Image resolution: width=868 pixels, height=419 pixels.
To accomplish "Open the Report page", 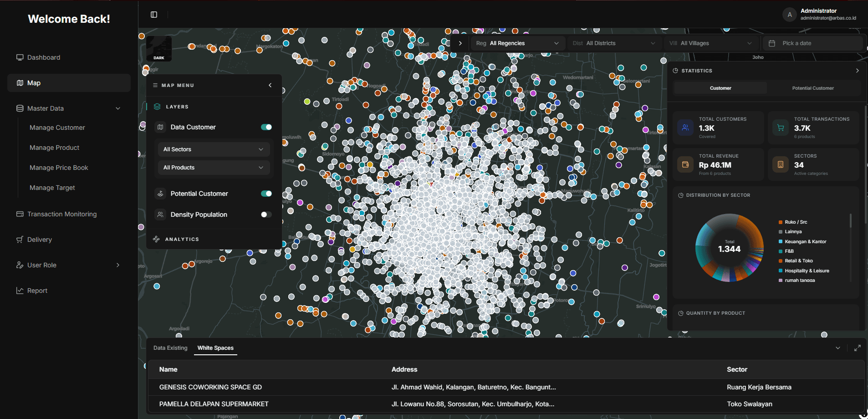I will 69,291.
